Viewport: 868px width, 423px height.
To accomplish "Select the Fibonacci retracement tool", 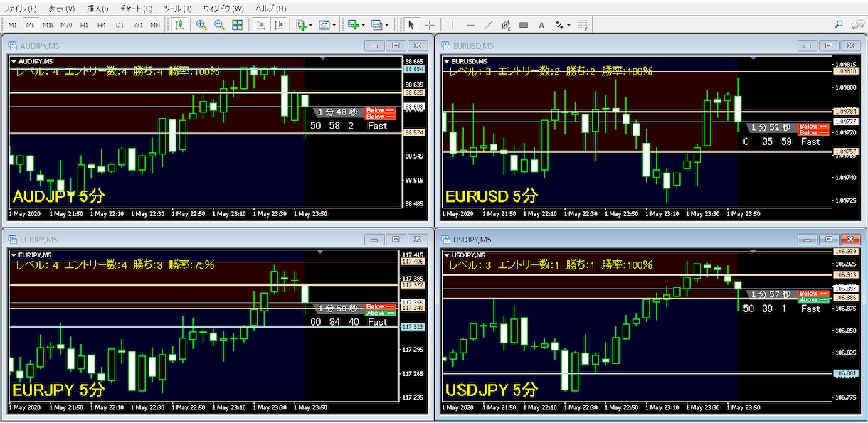I will [583, 25].
